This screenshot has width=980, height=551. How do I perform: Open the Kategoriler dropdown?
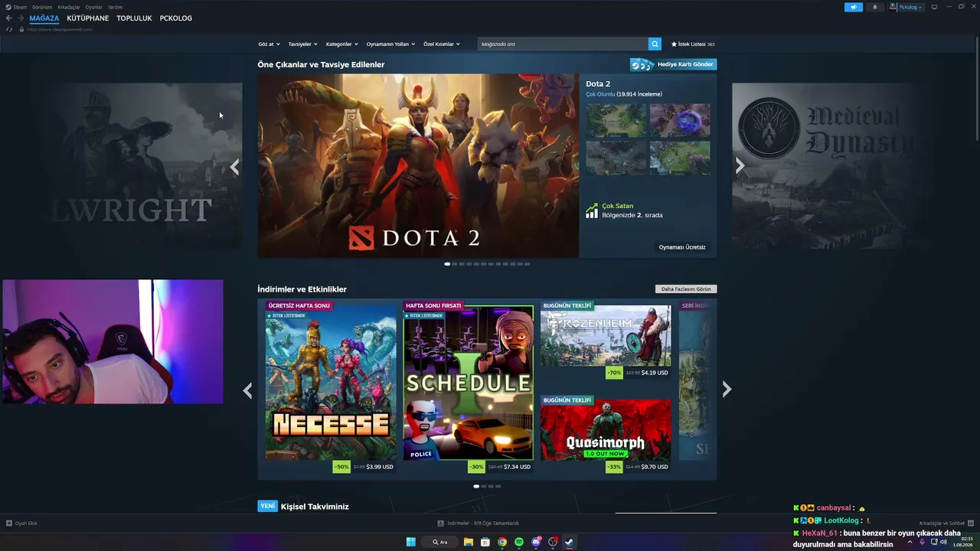(341, 44)
